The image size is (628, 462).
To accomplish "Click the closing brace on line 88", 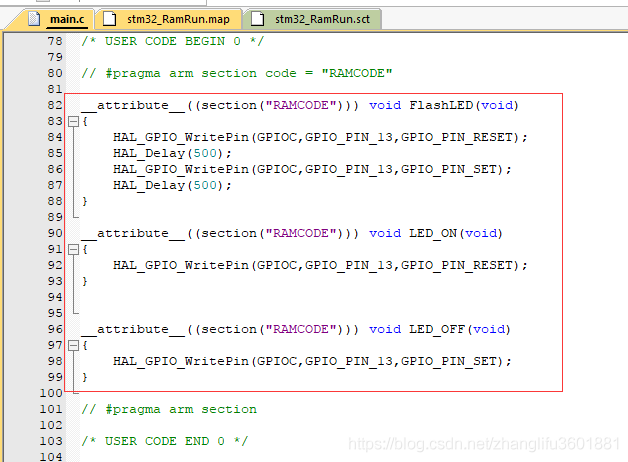I will (x=85, y=201).
